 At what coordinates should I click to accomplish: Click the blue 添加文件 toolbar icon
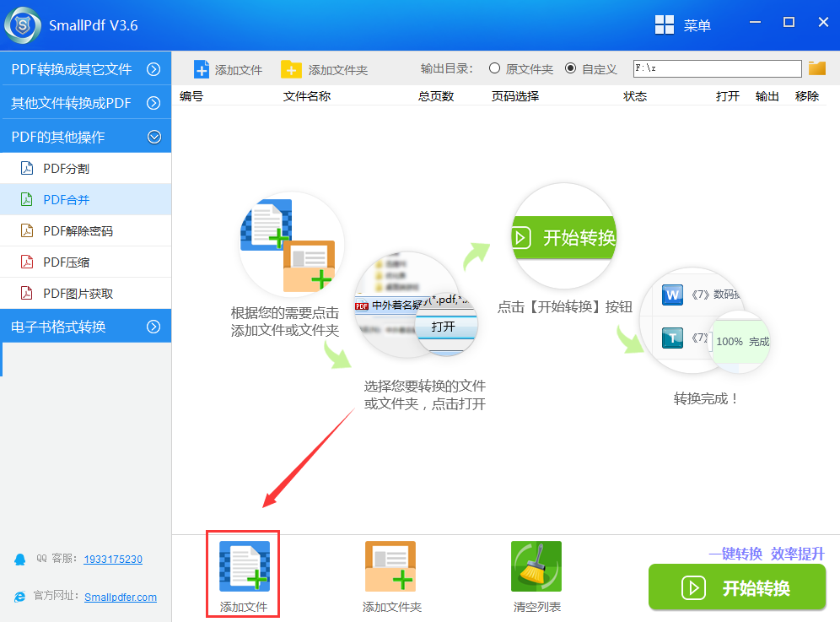pos(202,70)
